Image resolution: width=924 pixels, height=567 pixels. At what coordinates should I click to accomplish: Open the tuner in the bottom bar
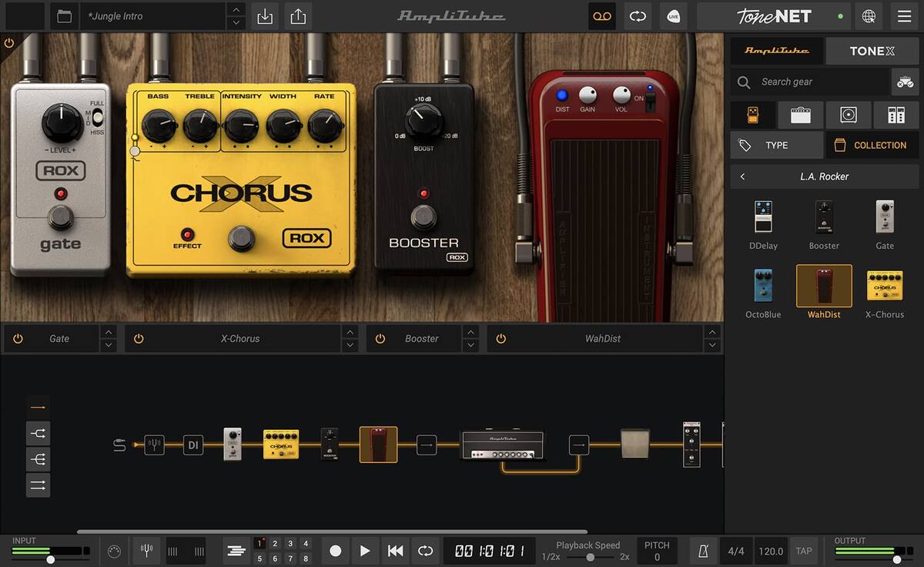(x=146, y=551)
